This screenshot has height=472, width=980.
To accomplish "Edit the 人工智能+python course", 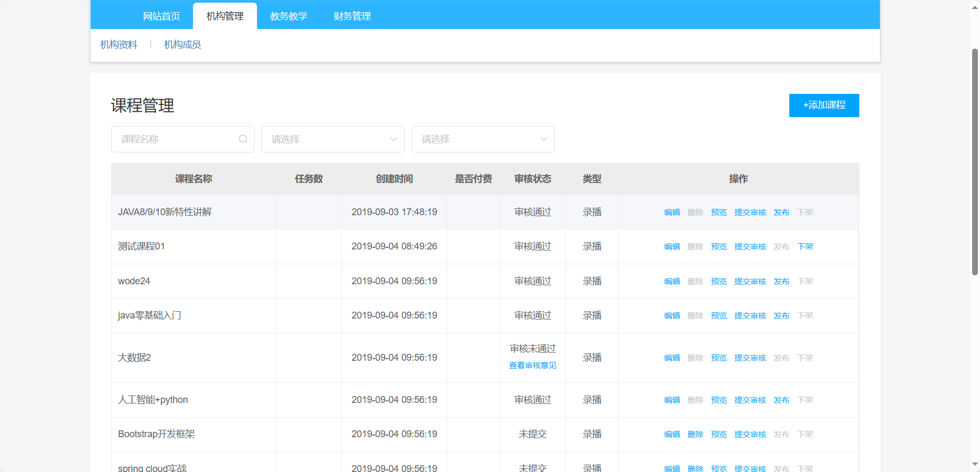I will [672, 400].
